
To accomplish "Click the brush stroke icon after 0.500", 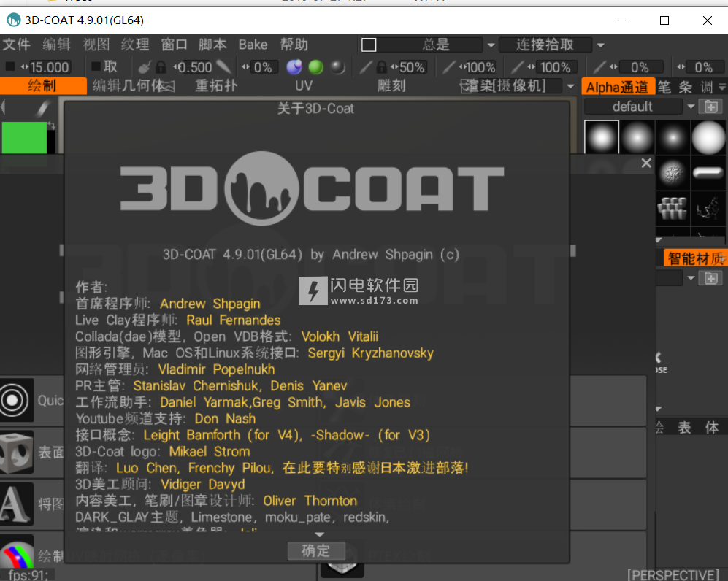I will (x=223, y=67).
